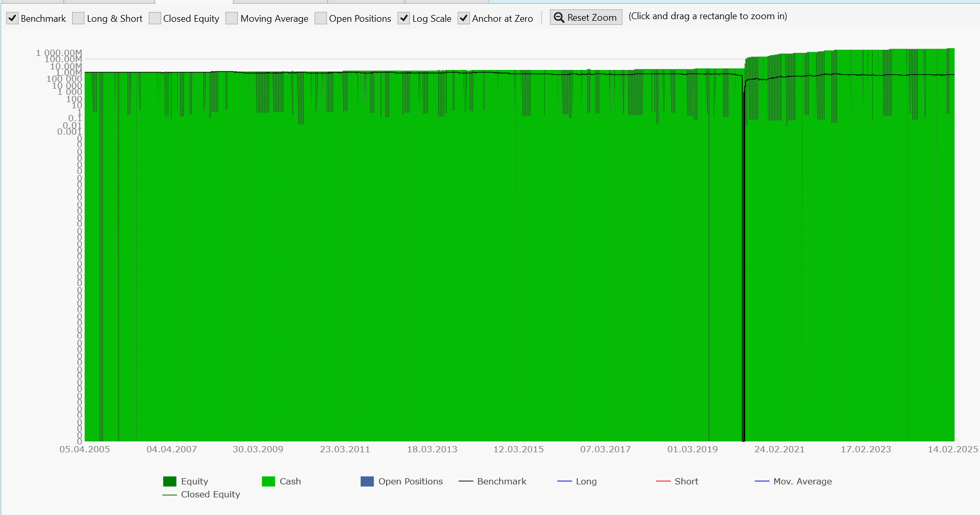
Task: Select the blue Open Positions legend square
Action: (367, 481)
